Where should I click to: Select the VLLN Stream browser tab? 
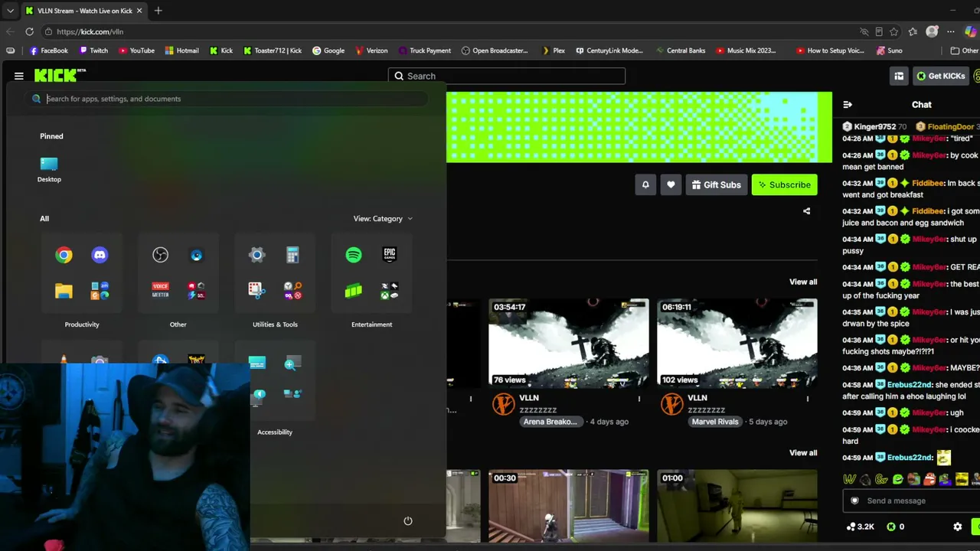pos(83,11)
